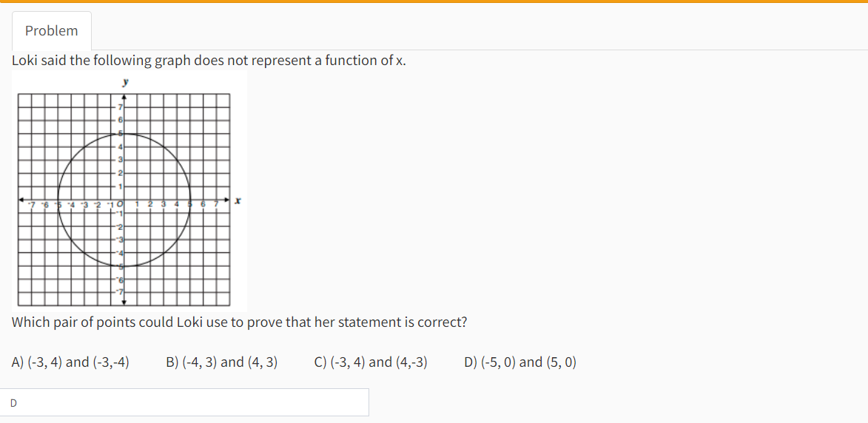Click the sentence starting with "Loki said"
This screenshot has height=423, width=868.
click(209, 61)
